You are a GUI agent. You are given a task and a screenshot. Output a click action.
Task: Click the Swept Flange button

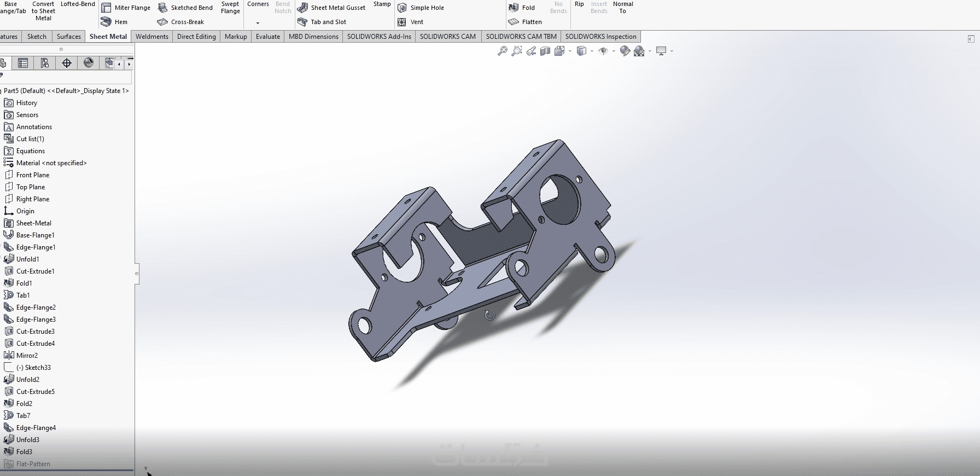(230, 8)
